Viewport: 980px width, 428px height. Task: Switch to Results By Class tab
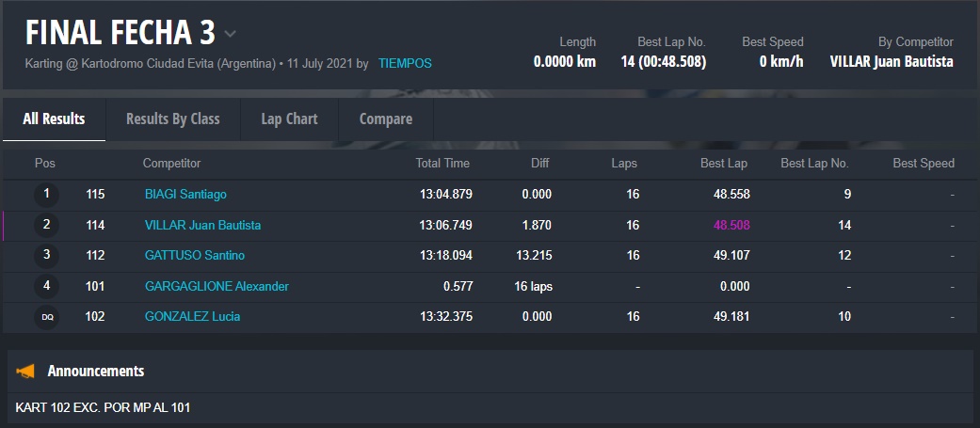pos(172,119)
